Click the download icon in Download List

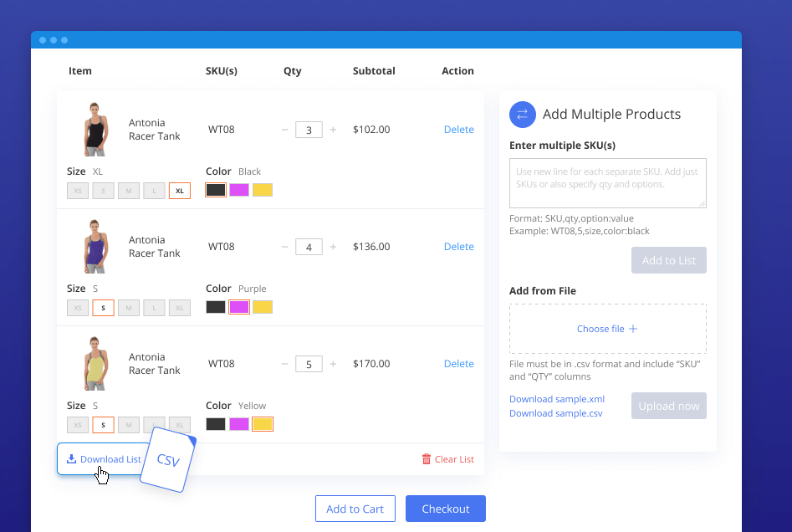click(x=71, y=459)
